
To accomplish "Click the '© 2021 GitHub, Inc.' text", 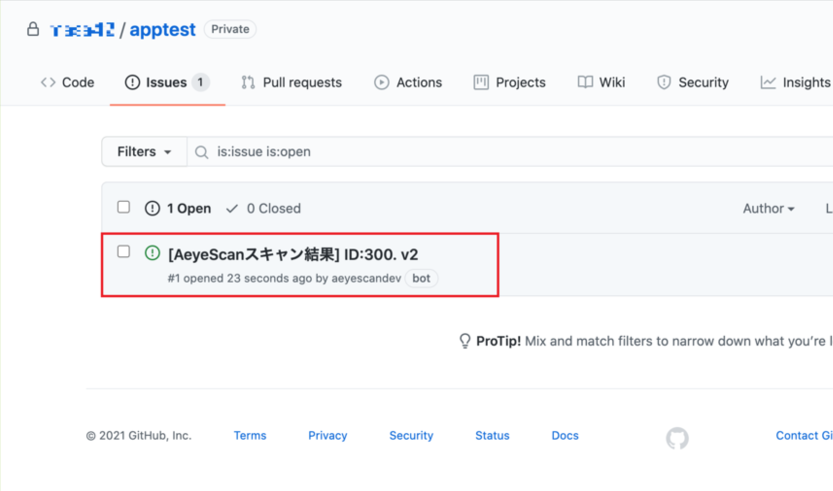I will pyautogui.click(x=139, y=436).
